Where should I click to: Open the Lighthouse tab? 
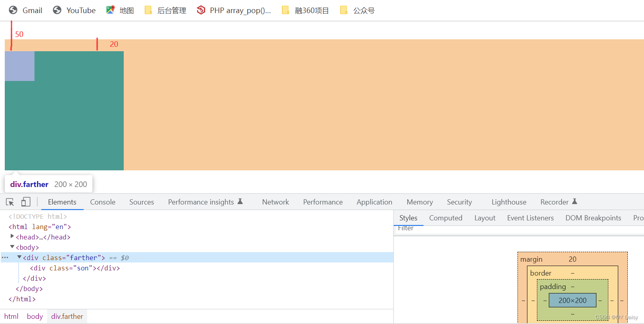pos(509,202)
